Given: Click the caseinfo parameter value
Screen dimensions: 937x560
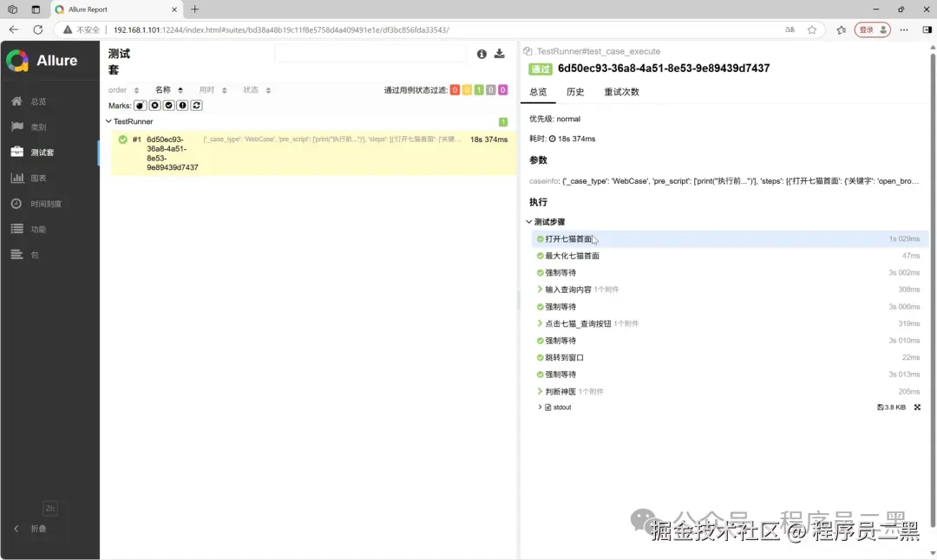Looking at the screenshot, I should tap(740, 181).
